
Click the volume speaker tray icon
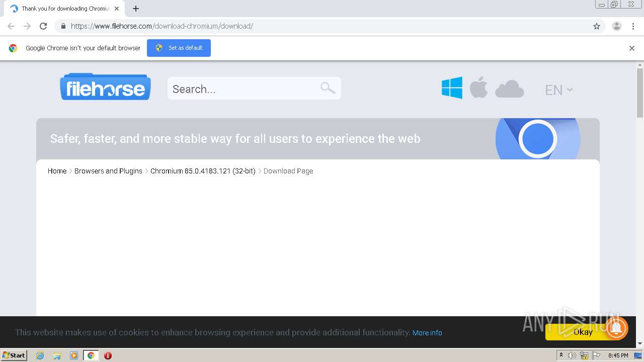point(572,355)
